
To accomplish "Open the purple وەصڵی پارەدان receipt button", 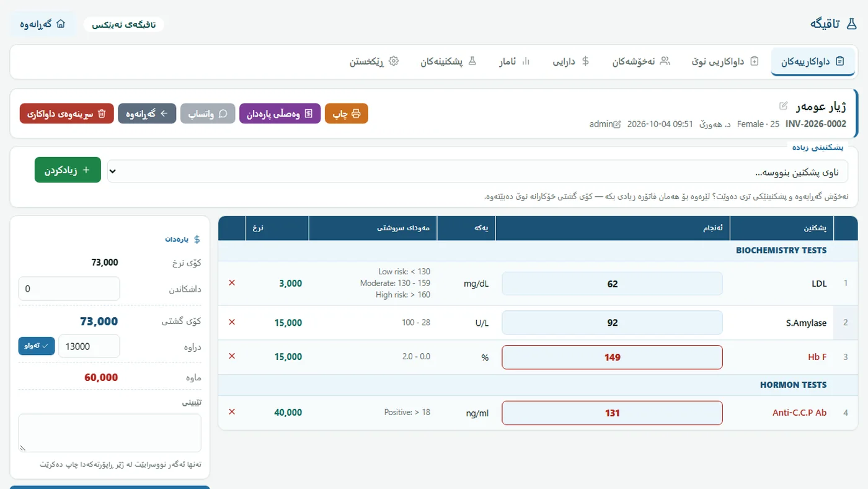I will point(280,114).
